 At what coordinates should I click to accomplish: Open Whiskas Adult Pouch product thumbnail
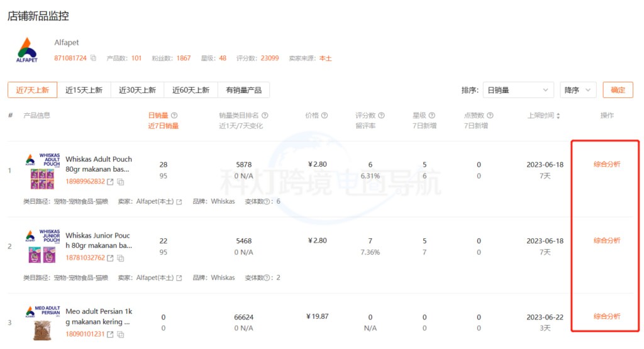tap(42, 171)
